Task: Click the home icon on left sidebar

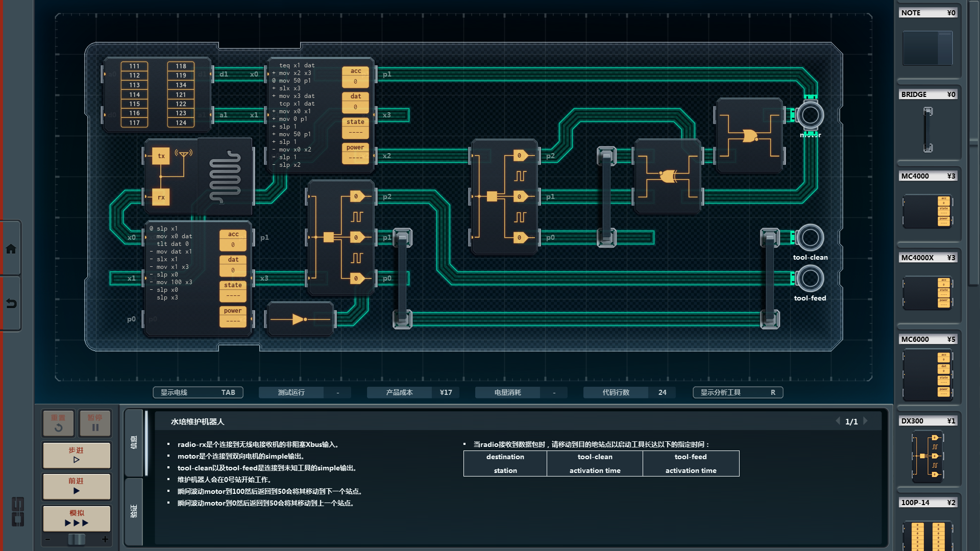Action: [x=11, y=249]
